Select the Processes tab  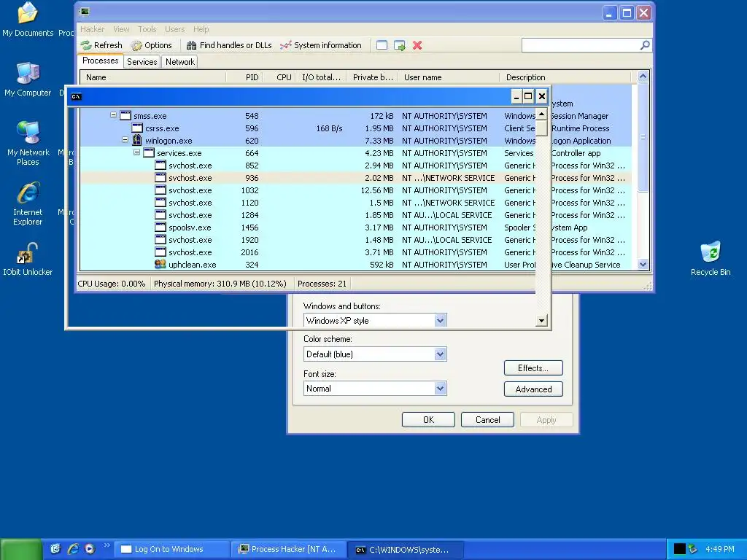click(100, 61)
